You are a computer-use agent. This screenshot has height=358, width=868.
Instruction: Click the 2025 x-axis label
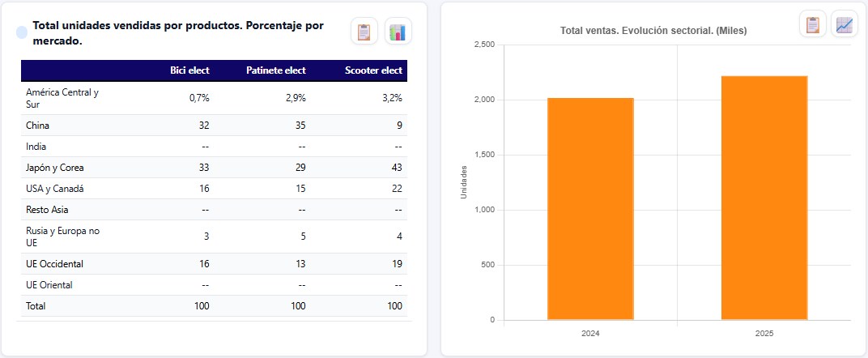coord(764,334)
